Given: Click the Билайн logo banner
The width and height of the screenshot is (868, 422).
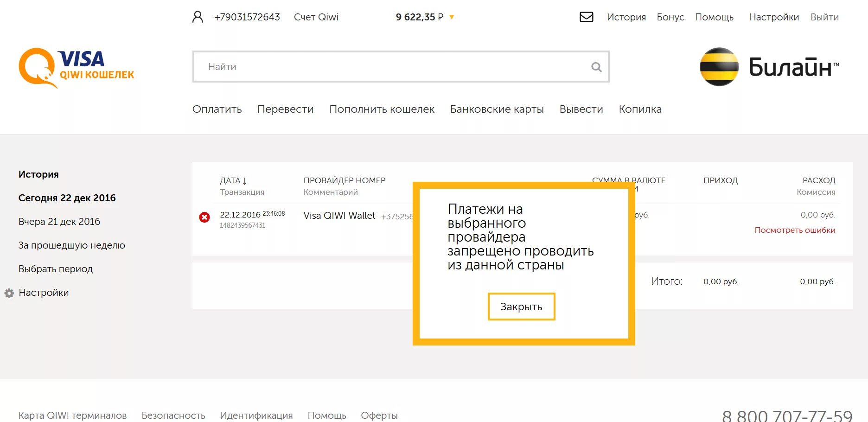Looking at the screenshot, I should 770,67.
